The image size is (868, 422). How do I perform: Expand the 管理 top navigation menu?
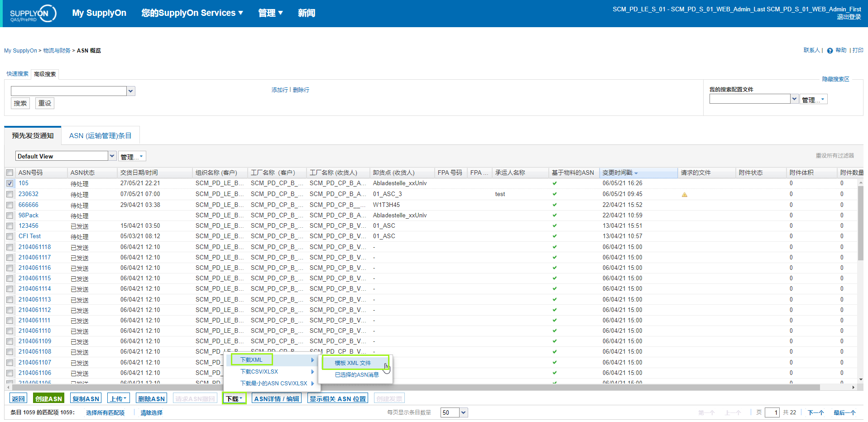click(270, 13)
